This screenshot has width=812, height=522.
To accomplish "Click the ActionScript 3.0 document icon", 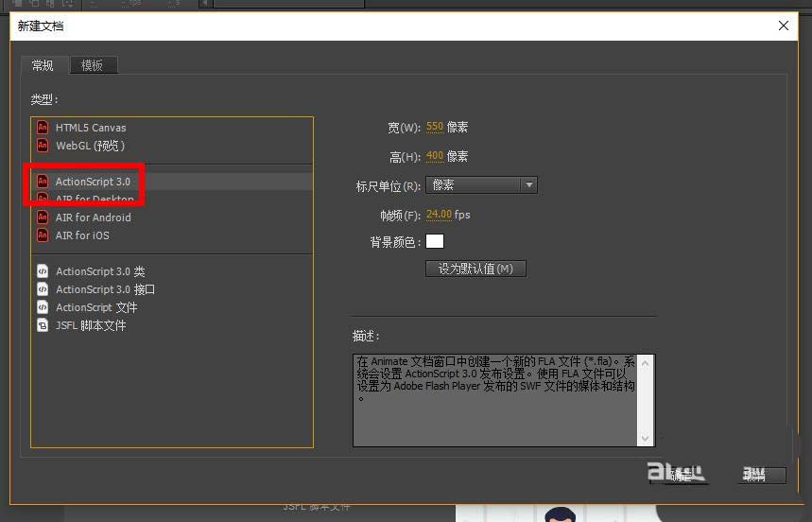I will 43,182.
